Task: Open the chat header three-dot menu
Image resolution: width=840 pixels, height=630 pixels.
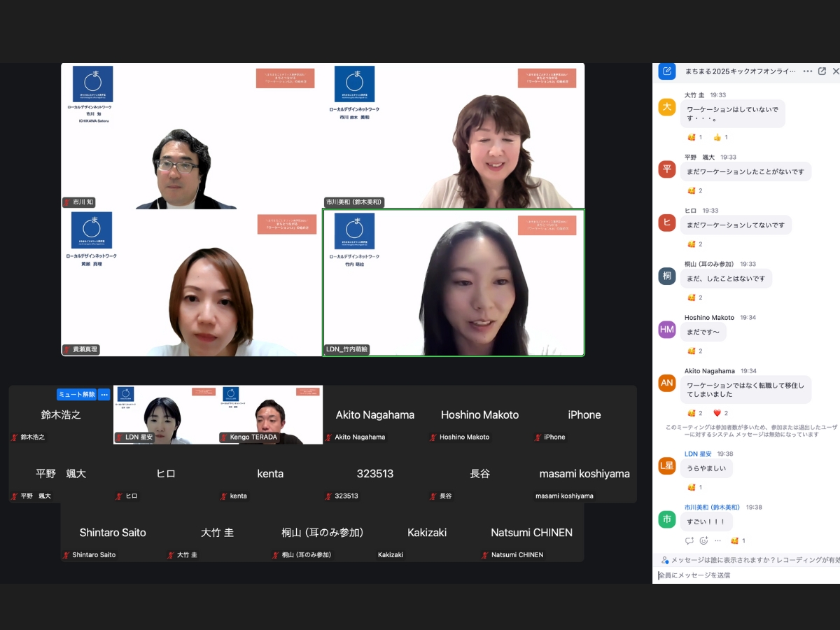Action: (808, 71)
